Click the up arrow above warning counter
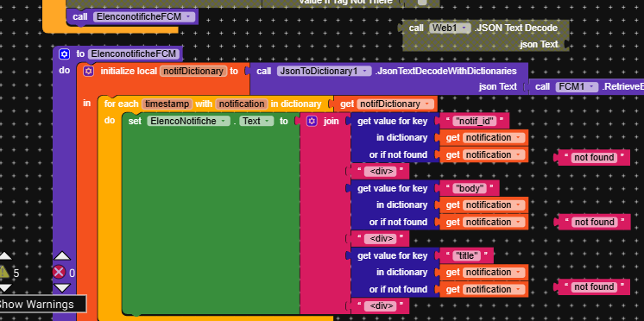This screenshot has width=644, height=321. (4, 256)
